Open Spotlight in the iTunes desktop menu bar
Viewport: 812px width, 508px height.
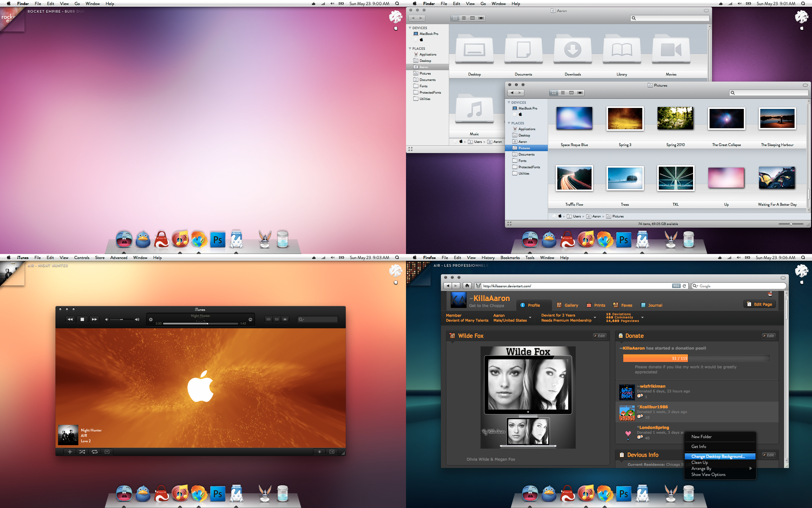[x=397, y=258]
